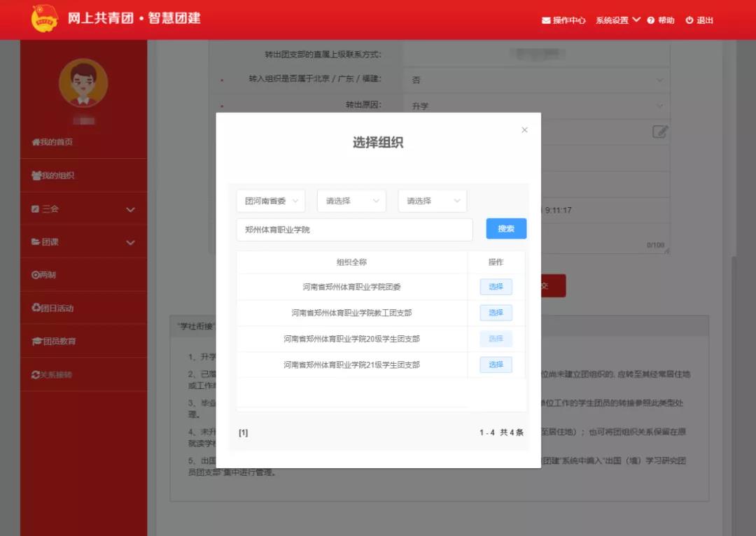Click the 退出 power icon

pos(689,20)
